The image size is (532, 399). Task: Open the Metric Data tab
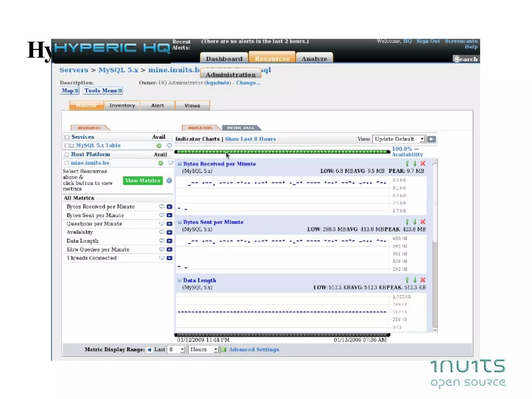click(241, 128)
